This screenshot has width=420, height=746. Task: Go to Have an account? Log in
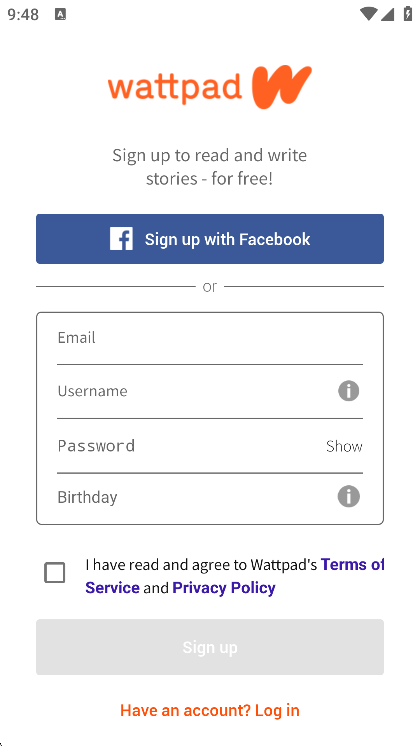click(x=210, y=710)
